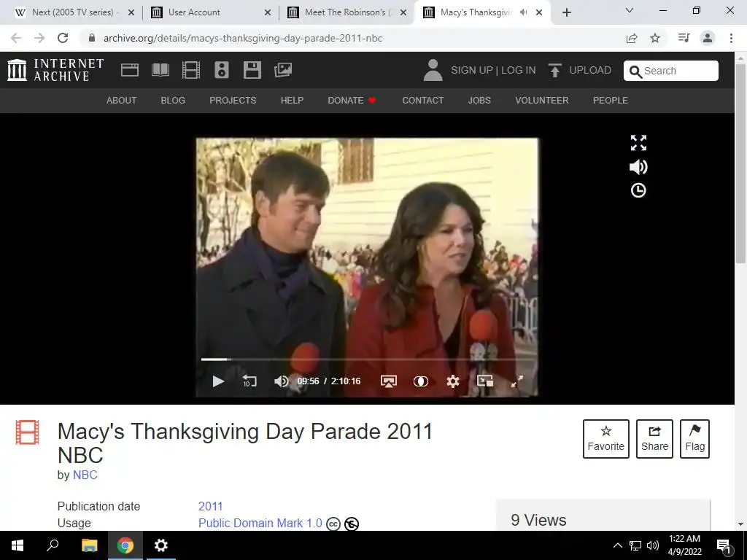
Task: Open Chrome three-dot menu
Action: tap(731, 38)
